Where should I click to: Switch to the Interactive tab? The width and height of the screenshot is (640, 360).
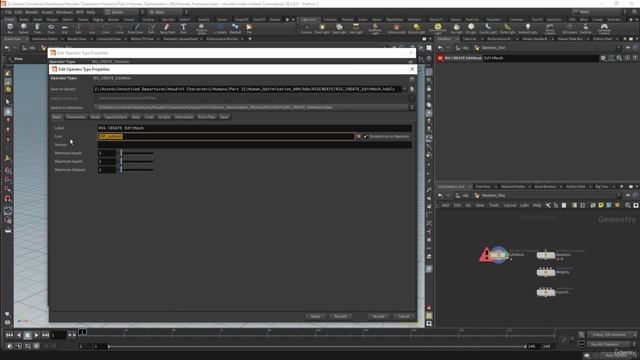coord(184,117)
